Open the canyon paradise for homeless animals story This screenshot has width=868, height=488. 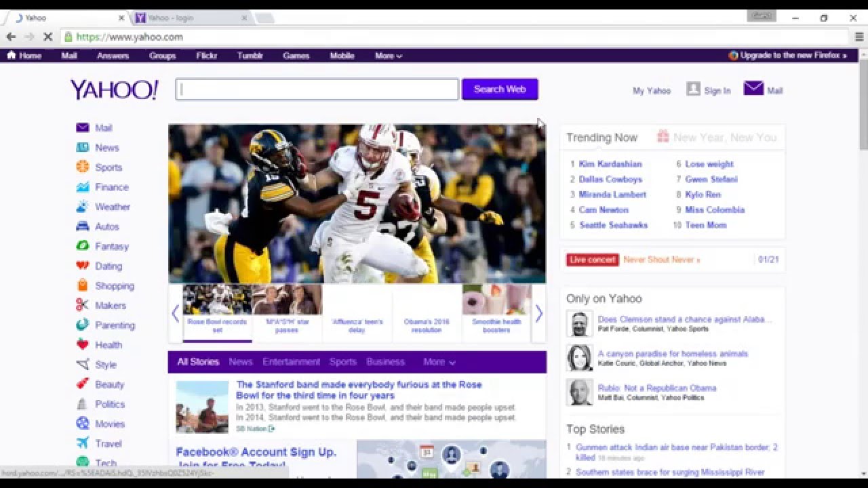click(x=673, y=354)
